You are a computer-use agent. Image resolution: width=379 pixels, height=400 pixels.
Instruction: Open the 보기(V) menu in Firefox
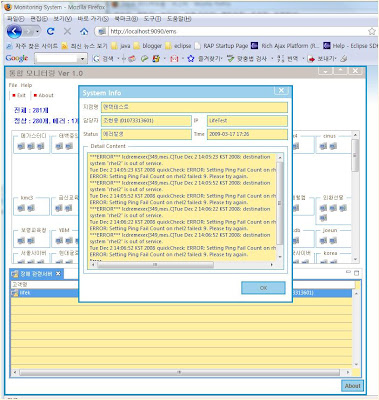63,19
